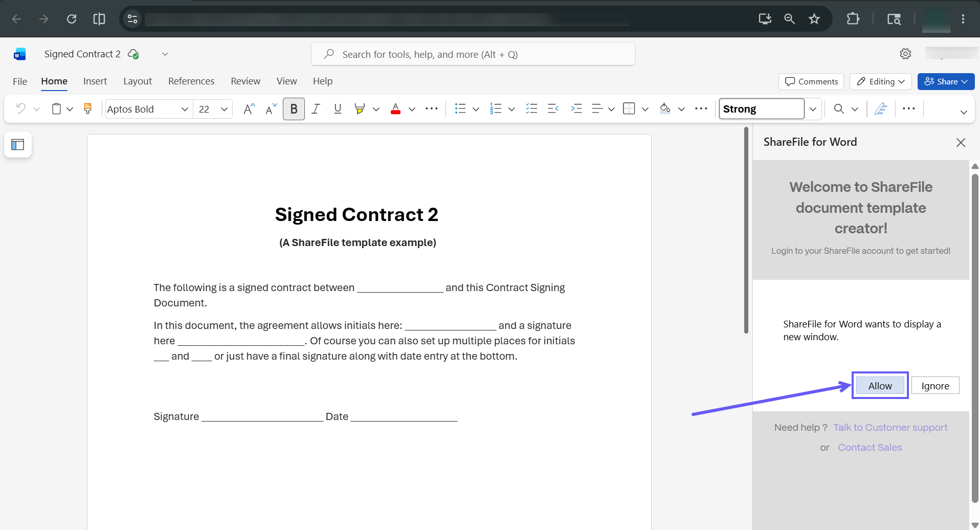980x530 pixels.
Task: Open the File menu
Action: pos(20,81)
